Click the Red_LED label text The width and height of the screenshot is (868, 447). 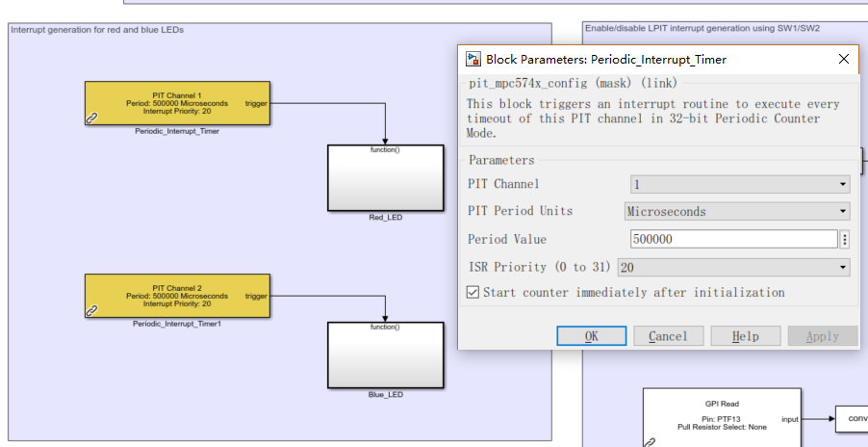pyautogui.click(x=385, y=218)
